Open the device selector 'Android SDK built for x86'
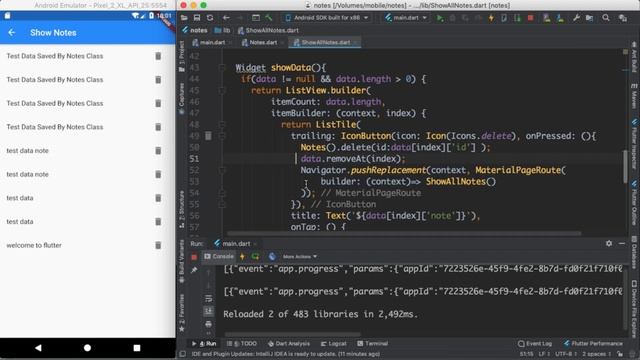This screenshot has width=640, height=360. click(327, 18)
